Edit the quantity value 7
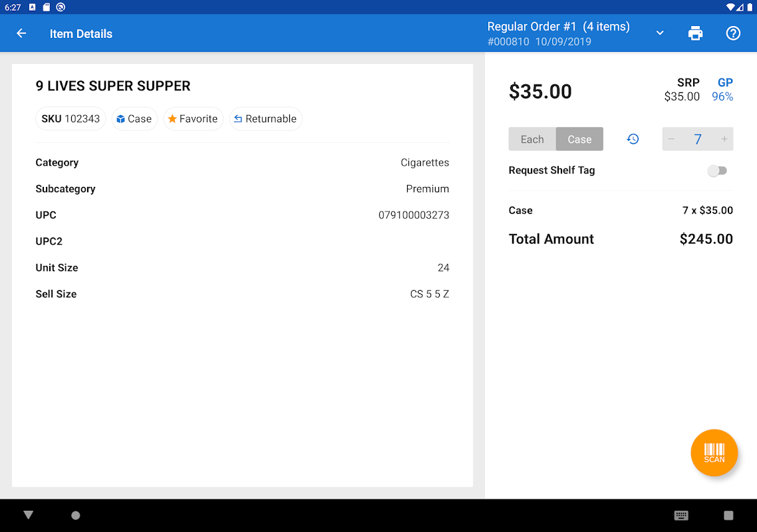This screenshot has height=532, width=757. (698, 139)
